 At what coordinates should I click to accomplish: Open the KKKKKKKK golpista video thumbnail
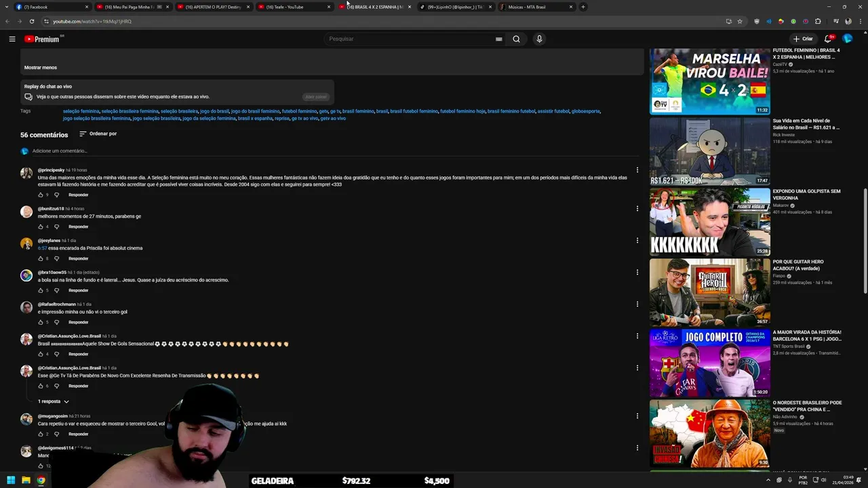(709, 222)
